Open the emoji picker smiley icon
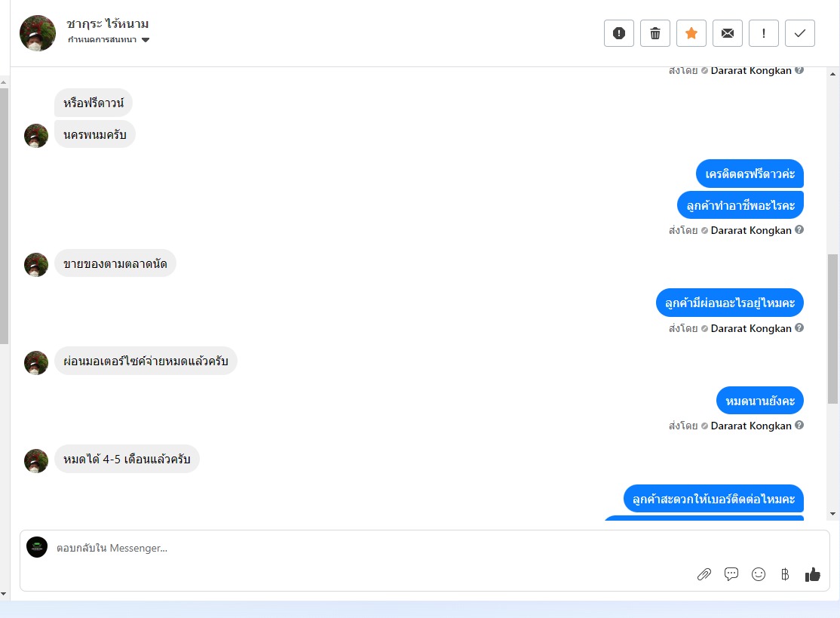This screenshot has width=840, height=618. 759,574
